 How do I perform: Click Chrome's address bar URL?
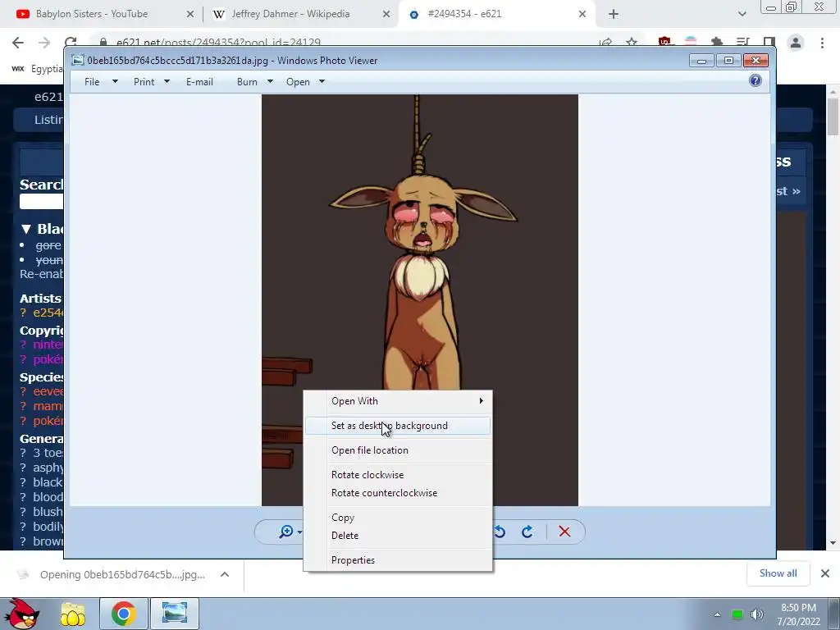(218, 43)
